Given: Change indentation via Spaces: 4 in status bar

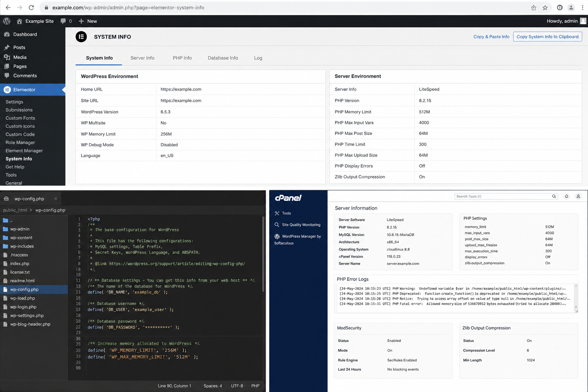Looking at the screenshot, I should coord(213,386).
